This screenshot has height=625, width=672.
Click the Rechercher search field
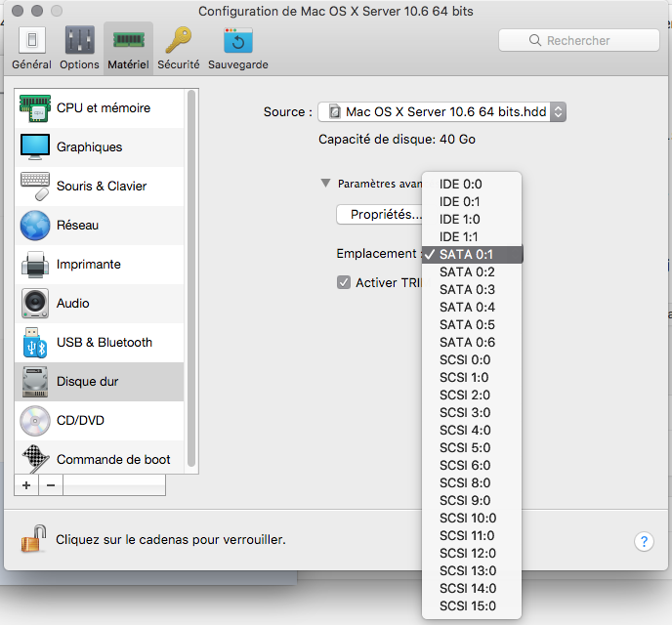coord(579,40)
